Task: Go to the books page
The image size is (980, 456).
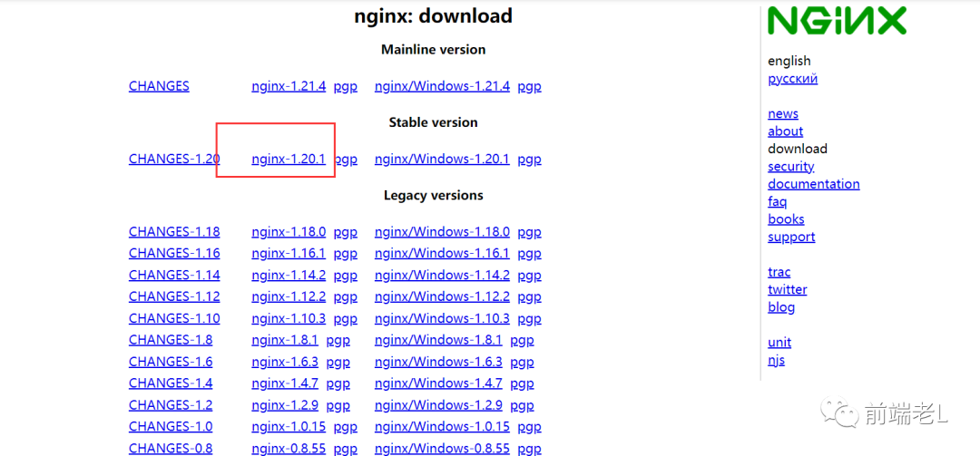Action: point(786,219)
